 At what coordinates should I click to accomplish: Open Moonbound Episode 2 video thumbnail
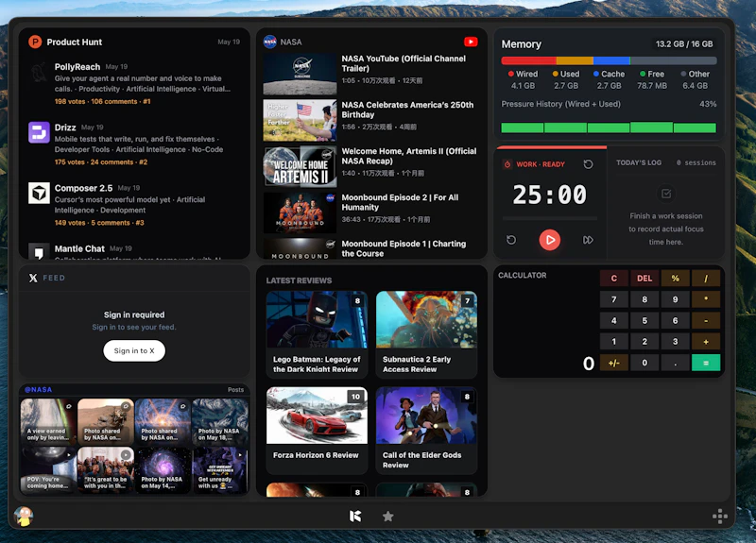point(300,212)
